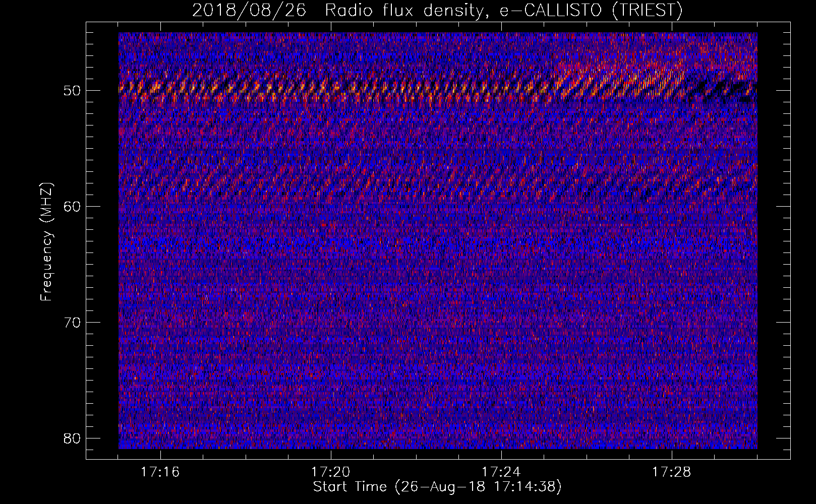Image resolution: width=816 pixels, height=504 pixels.
Task: Click the 17:16 time tick label
Action: (160, 472)
